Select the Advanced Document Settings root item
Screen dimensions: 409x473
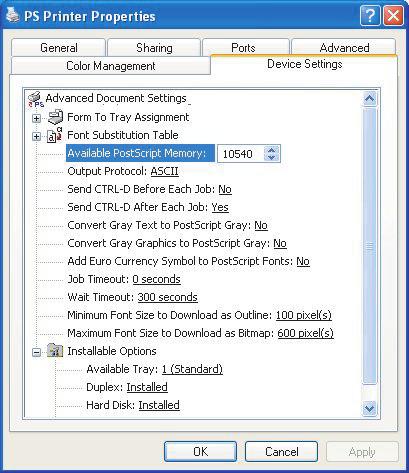pos(116,98)
